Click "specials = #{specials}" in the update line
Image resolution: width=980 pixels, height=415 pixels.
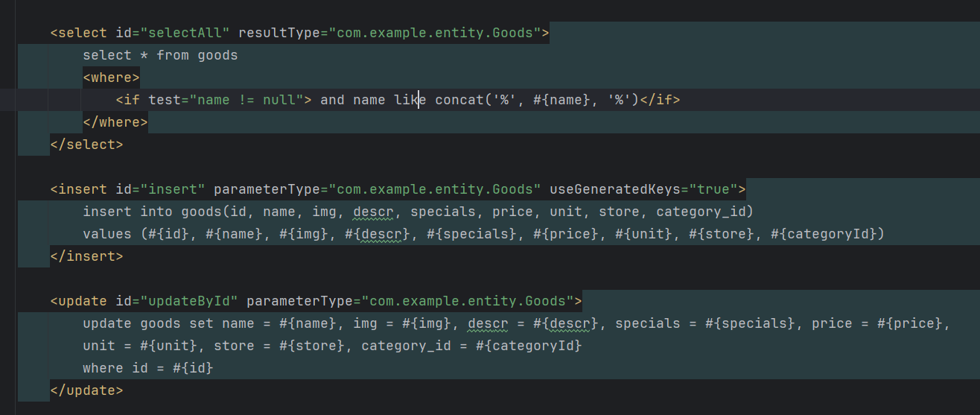click(705, 323)
